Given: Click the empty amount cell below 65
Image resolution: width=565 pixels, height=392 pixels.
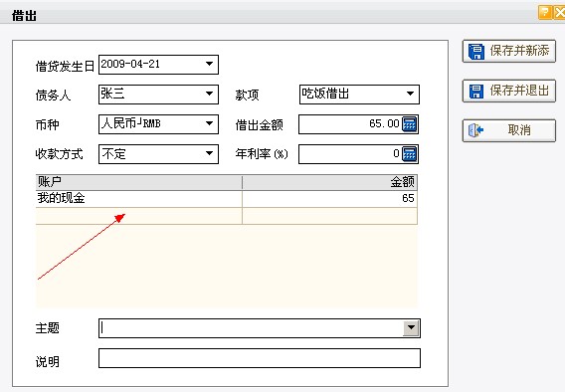Looking at the screenshot, I should pos(329,216).
